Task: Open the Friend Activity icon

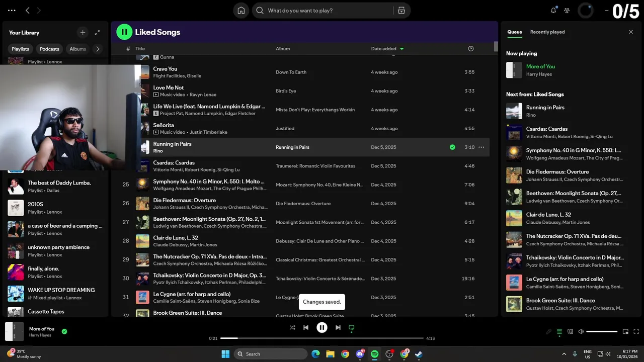Action: pyautogui.click(x=567, y=11)
